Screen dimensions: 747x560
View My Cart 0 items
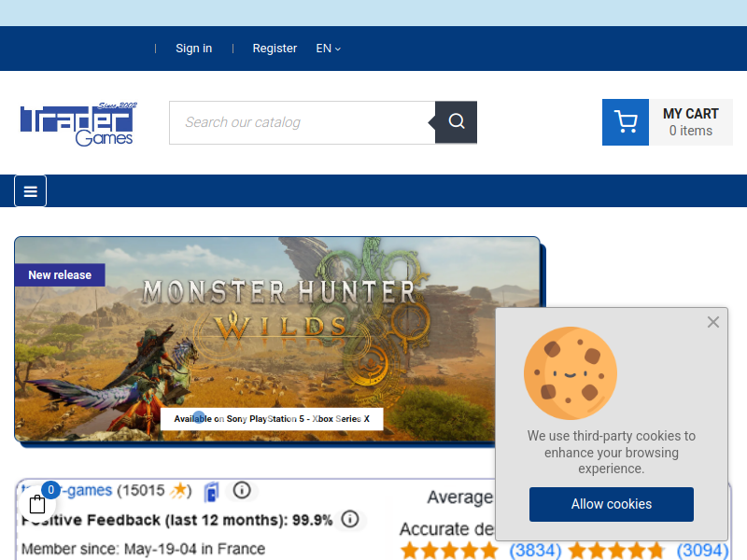(x=690, y=122)
